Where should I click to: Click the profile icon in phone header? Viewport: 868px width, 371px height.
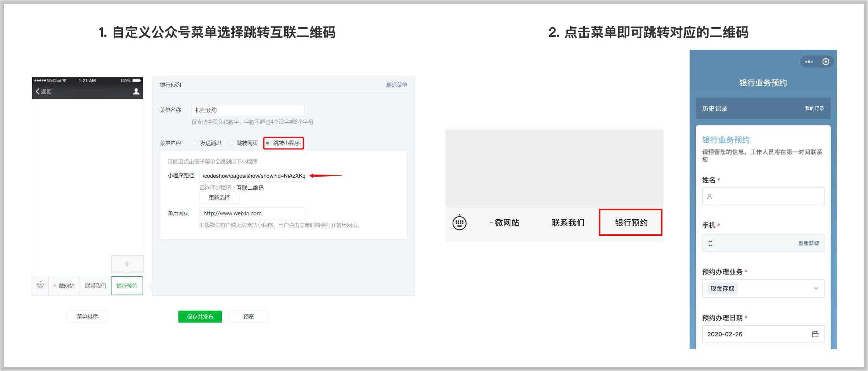(136, 92)
